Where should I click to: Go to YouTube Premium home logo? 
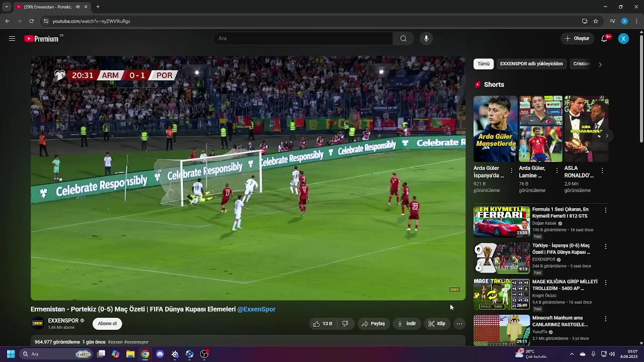pos(42,39)
